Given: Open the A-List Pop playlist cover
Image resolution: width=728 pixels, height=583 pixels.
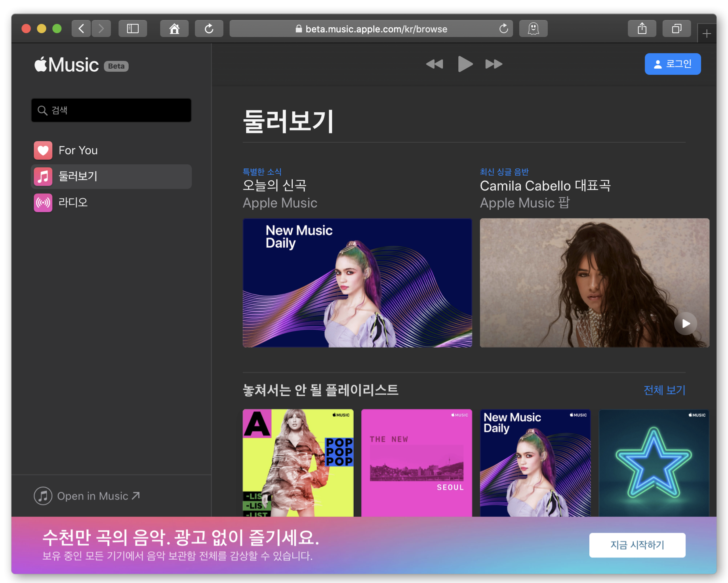Looking at the screenshot, I should pos(298,463).
